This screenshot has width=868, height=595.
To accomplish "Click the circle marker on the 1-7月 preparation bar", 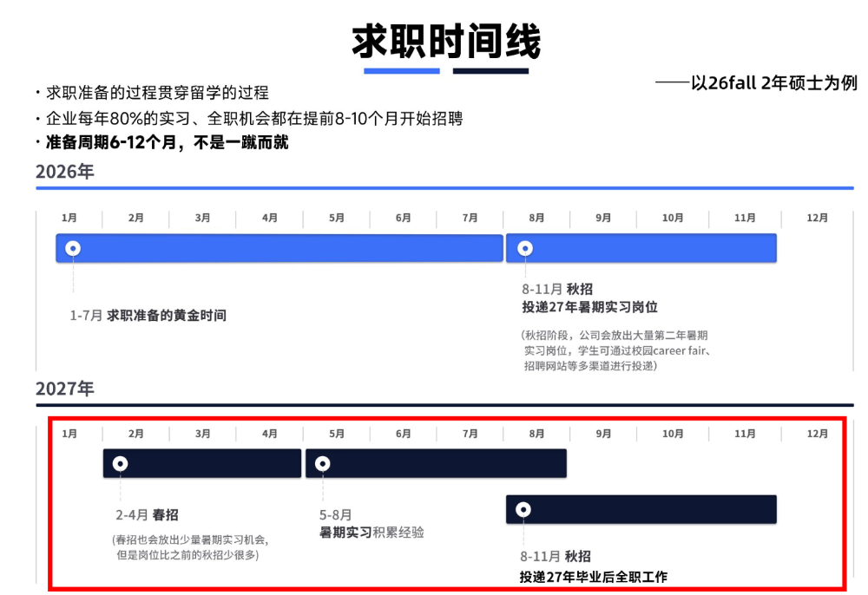I will [x=72, y=248].
